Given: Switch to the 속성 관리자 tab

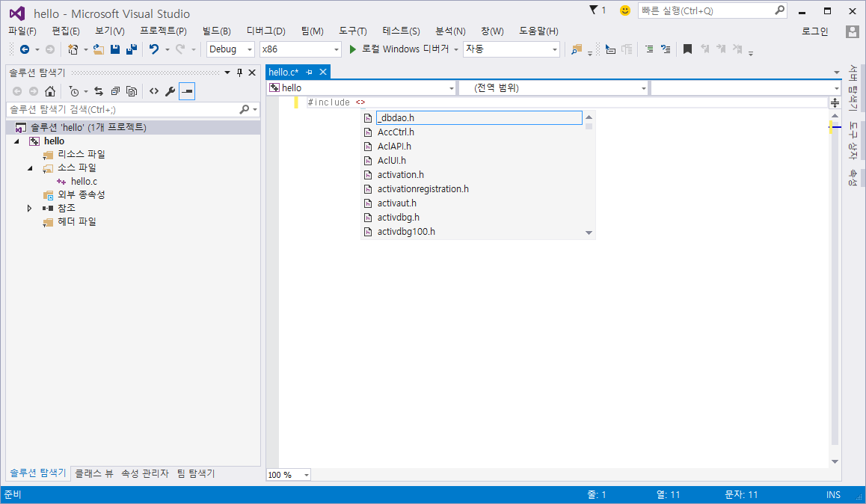Looking at the screenshot, I should pos(144,473).
